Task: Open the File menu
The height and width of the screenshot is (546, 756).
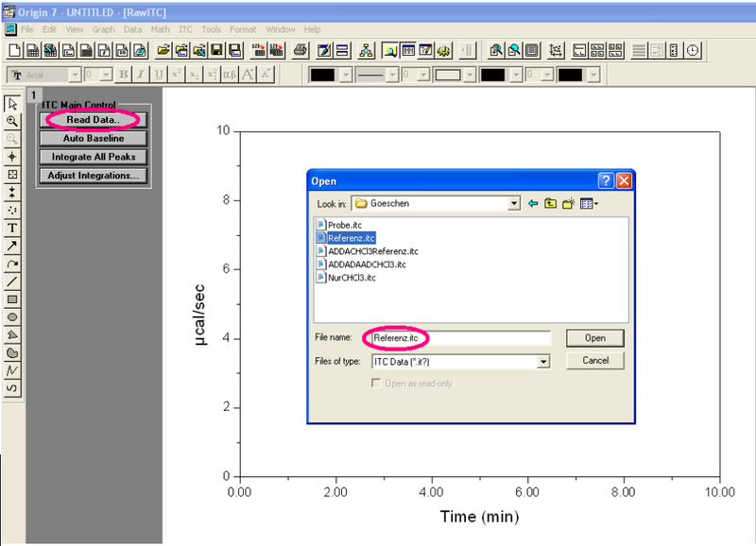Action: point(27,29)
